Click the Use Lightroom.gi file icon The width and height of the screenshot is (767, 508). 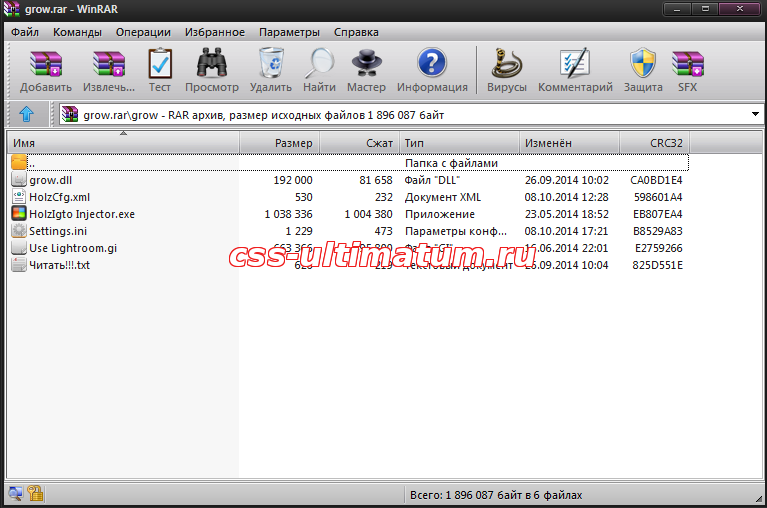(19, 247)
